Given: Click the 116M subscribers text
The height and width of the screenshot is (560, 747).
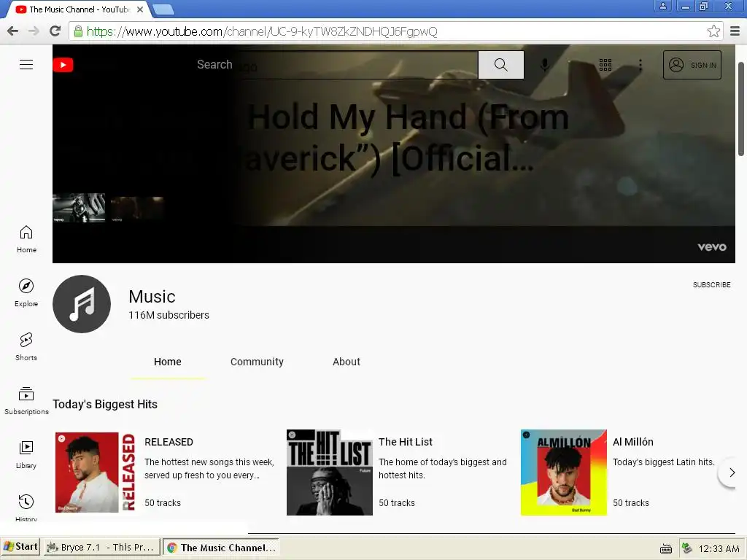Looking at the screenshot, I should [x=169, y=315].
